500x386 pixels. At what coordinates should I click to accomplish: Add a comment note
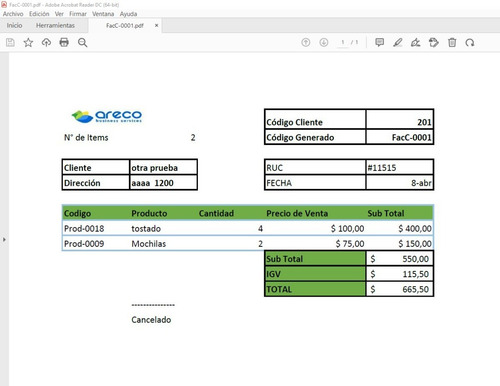[x=379, y=43]
